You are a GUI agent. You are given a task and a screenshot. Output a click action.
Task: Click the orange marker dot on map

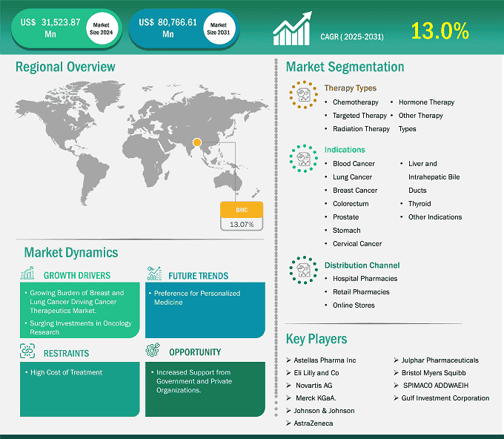(x=196, y=142)
